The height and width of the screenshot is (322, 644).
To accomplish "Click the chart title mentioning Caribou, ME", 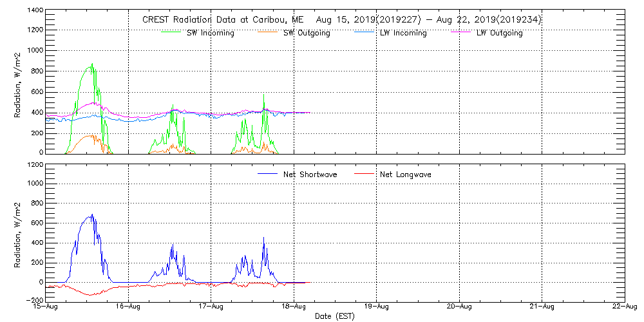I will click(341, 19).
